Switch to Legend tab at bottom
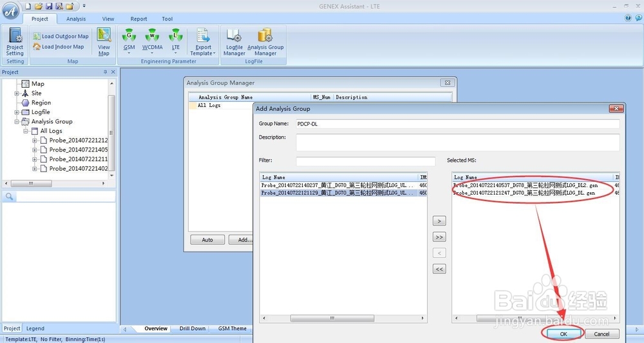Screen dimensions: 644x343 pos(35,329)
